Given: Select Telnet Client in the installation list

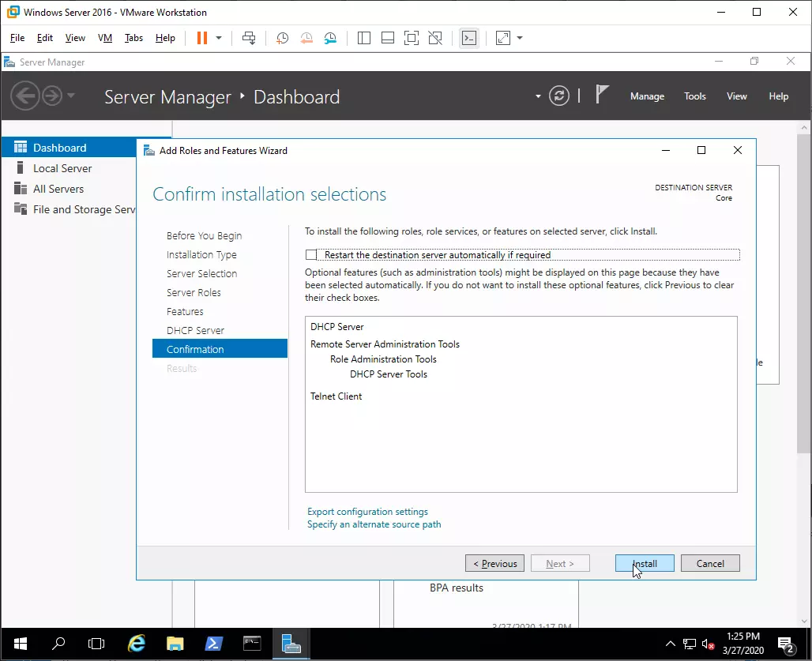Looking at the screenshot, I should [336, 396].
